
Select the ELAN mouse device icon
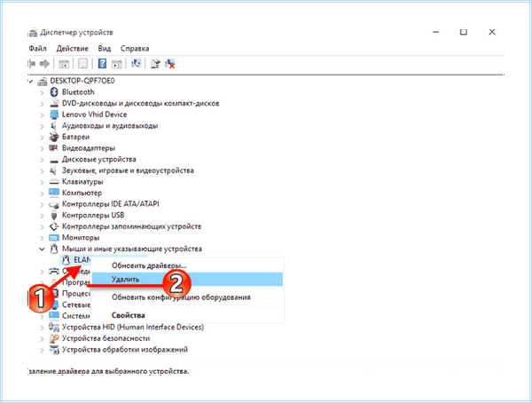pyautogui.click(x=66, y=260)
